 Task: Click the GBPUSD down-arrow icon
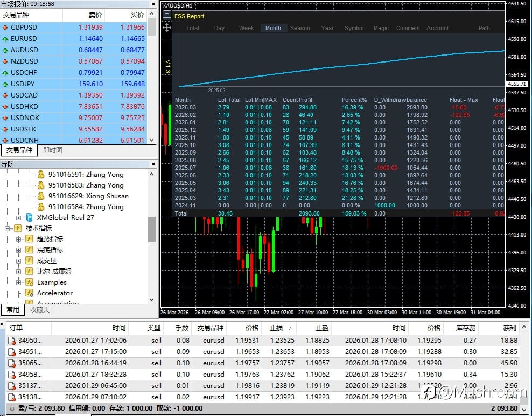coord(5,27)
